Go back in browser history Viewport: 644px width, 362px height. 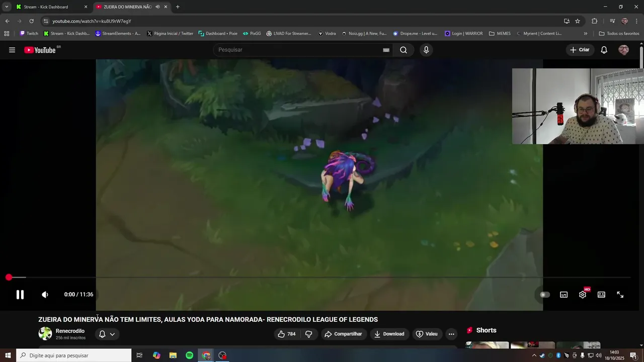pos(7,21)
